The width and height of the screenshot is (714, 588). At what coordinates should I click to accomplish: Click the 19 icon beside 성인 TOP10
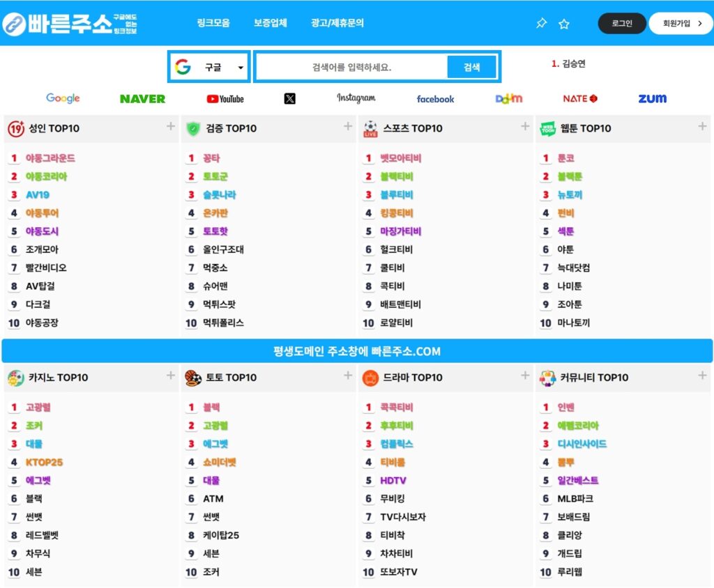tap(16, 129)
